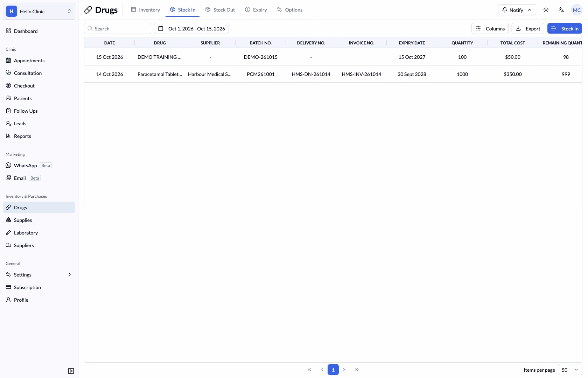Click $350.00 total cost cell
588x378 pixels.
[x=513, y=74]
